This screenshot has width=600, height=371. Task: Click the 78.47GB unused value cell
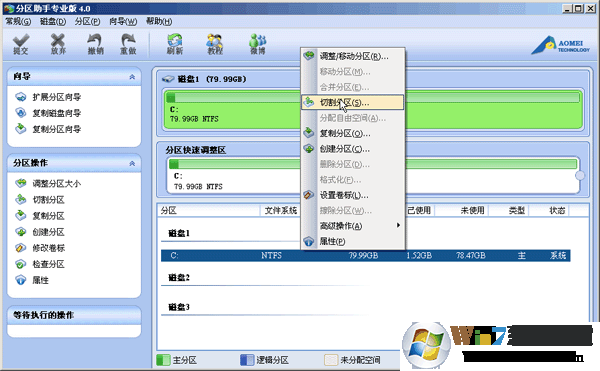471,255
